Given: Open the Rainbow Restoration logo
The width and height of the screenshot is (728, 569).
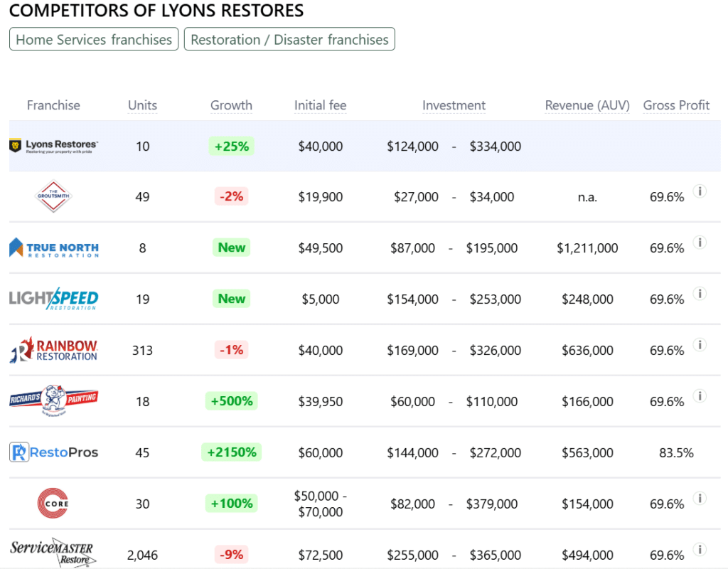Looking at the screenshot, I should coord(54,350).
